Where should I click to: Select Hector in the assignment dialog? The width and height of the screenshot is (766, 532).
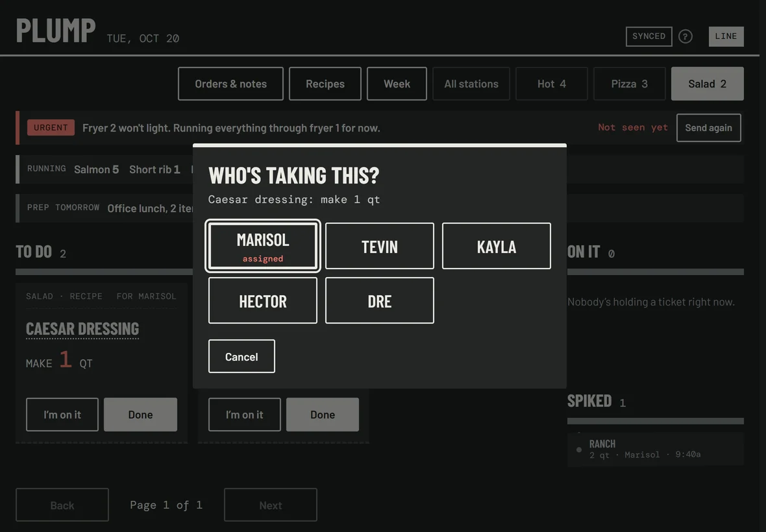(263, 300)
